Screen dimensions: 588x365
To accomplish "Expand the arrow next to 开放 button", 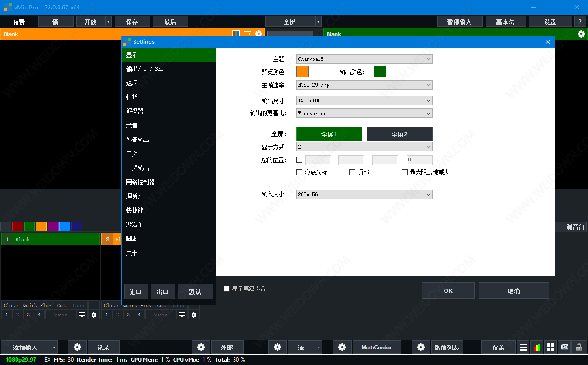I will [109, 22].
